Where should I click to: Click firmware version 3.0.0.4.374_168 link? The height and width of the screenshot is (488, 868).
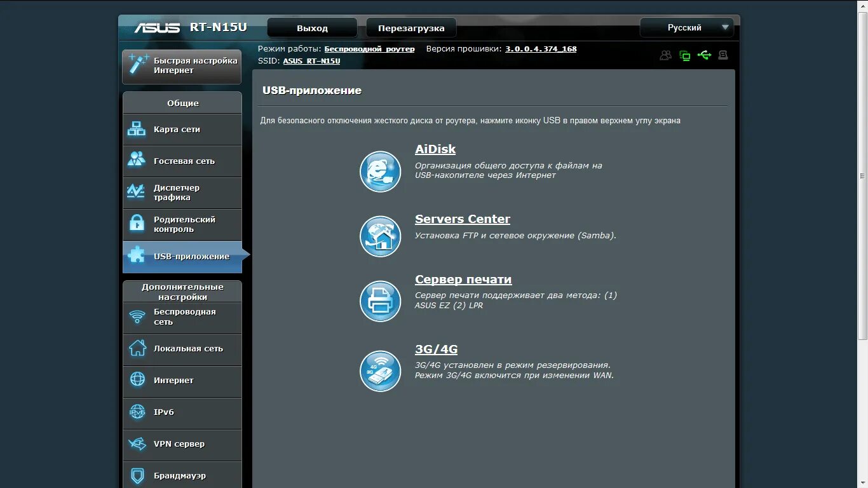(541, 49)
